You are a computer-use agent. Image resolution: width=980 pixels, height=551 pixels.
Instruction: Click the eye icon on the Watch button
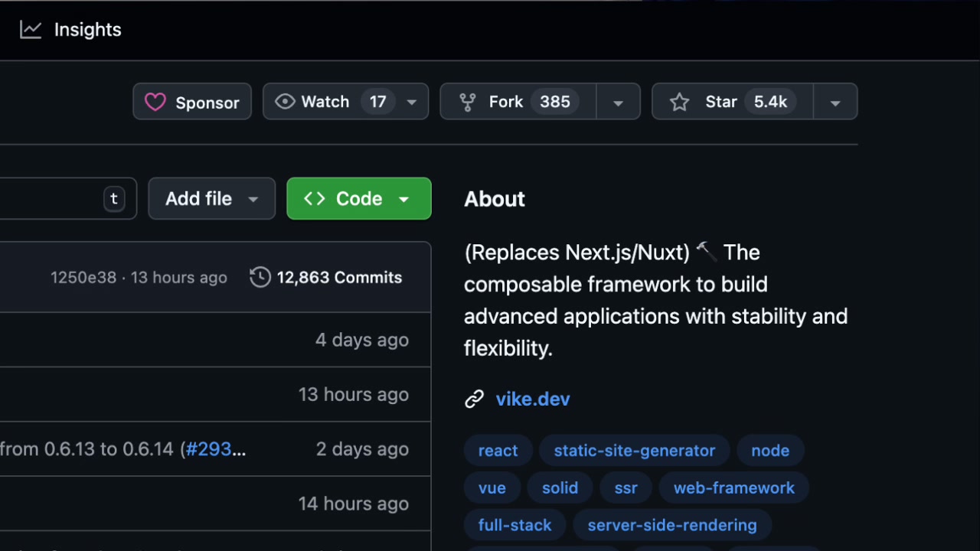[285, 101]
